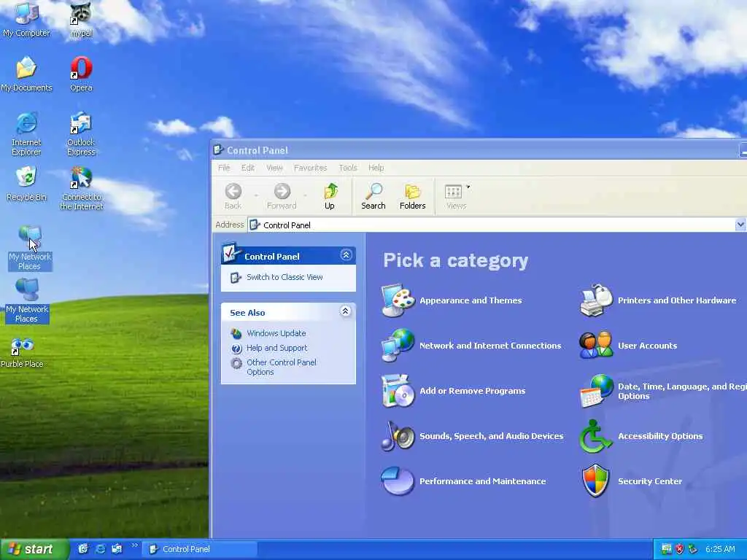Select the Connect to the Internet shortcut
Image resolution: width=747 pixels, height=560 pixels.
pos(82,188)
